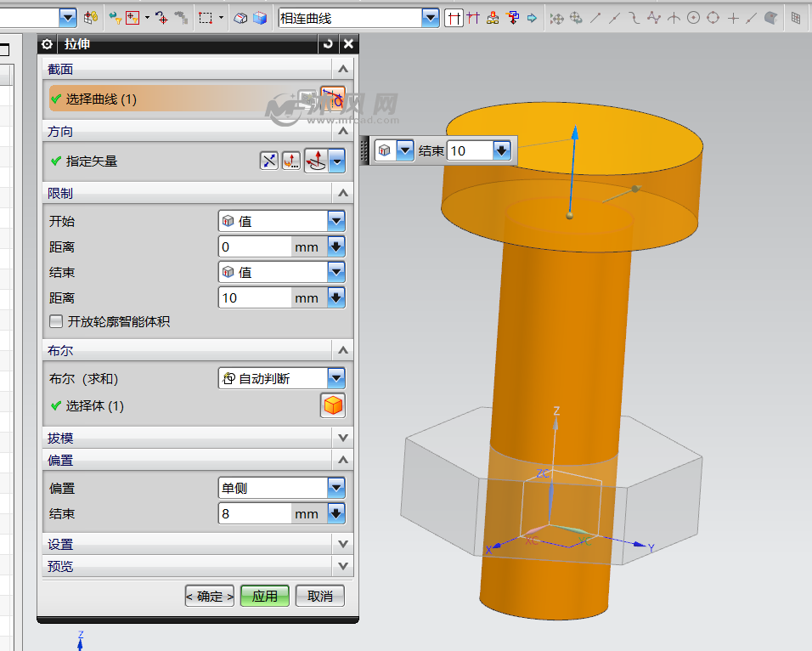Collapse the 偏置 section
Image resolution: width=812 pixels, height=651 pixels.
click(x=343, y=460)
